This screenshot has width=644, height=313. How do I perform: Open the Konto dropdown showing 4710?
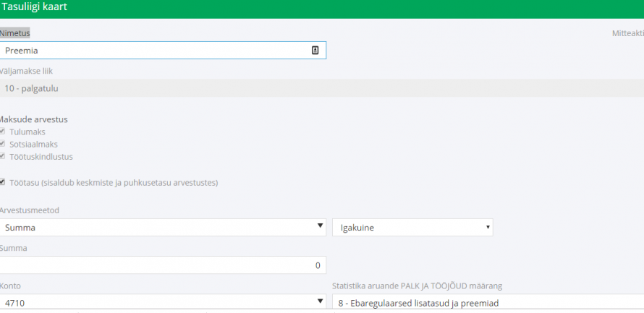tap(163, 303)
